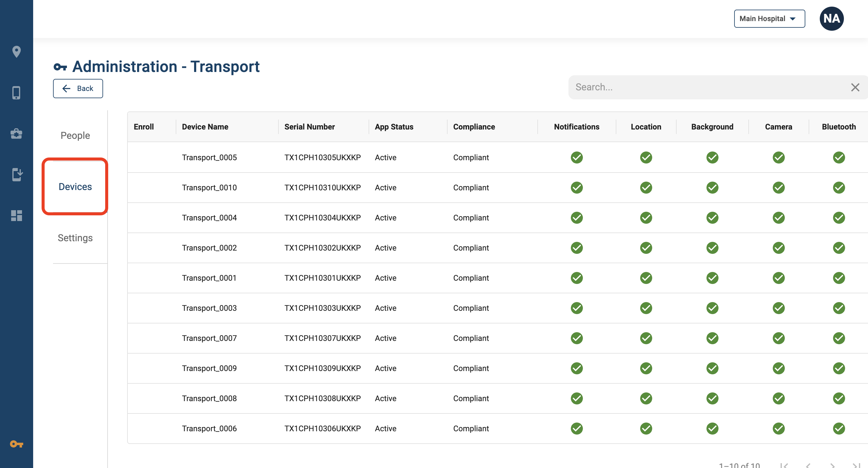Open the mobile device sidebar icon

[x=16, y=92]
